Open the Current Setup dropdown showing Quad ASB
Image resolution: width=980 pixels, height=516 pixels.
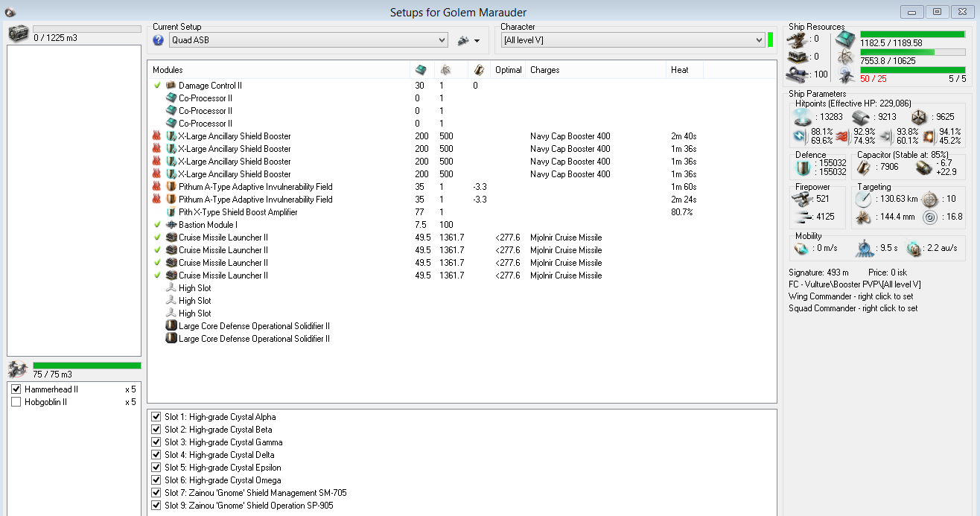coord(308,40)
